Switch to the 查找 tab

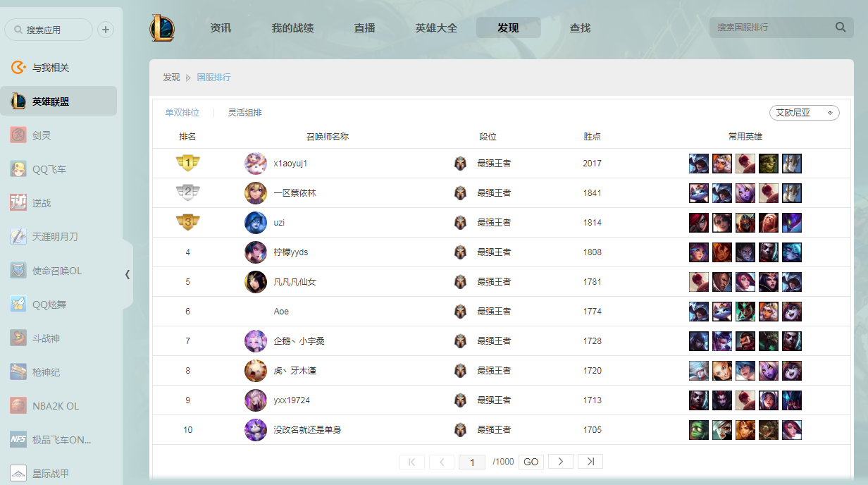(580, 28)
